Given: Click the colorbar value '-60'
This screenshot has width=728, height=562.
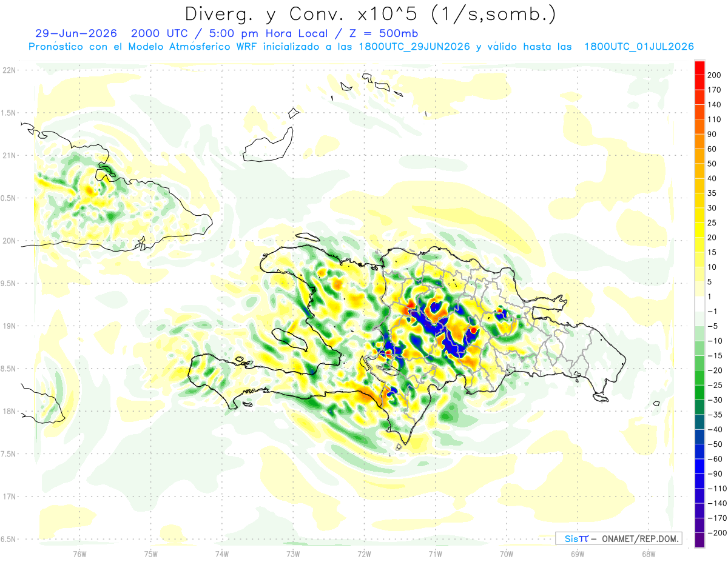Looking at the screenshot, I should 716,459.
